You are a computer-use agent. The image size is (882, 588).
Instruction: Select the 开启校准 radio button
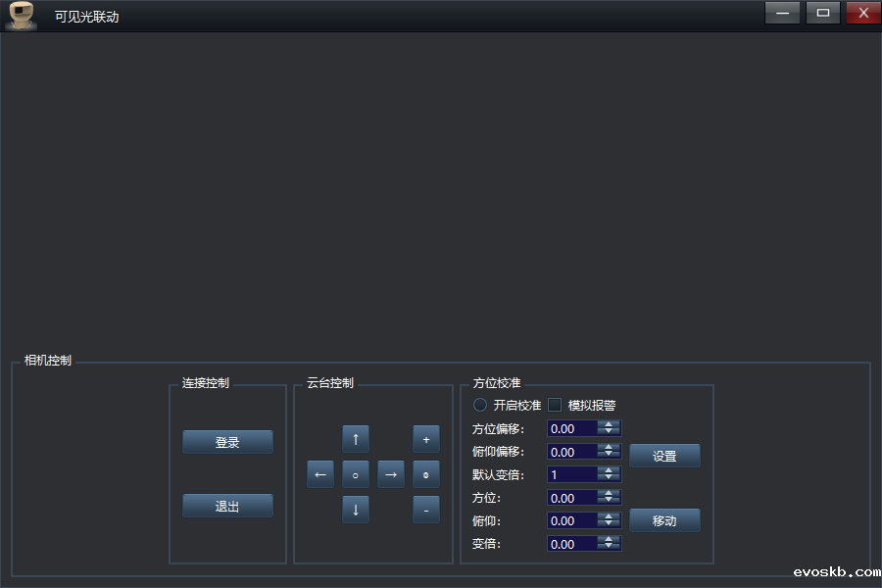(479, 405)
